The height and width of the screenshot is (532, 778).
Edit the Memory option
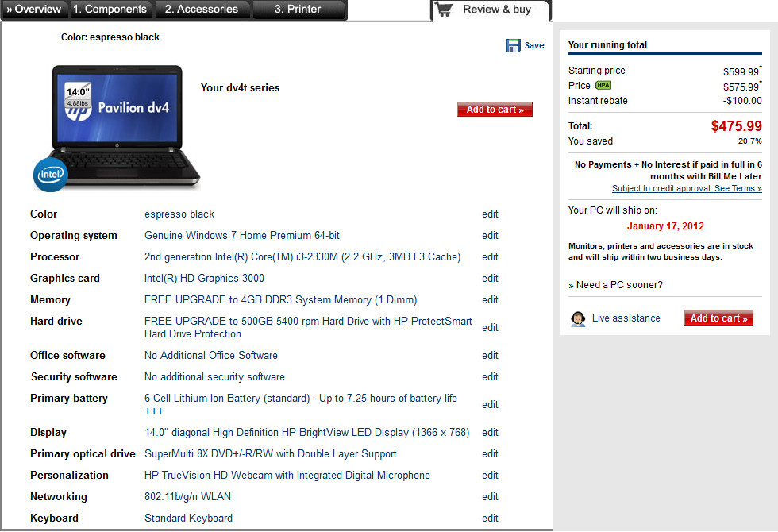[490, 300]
